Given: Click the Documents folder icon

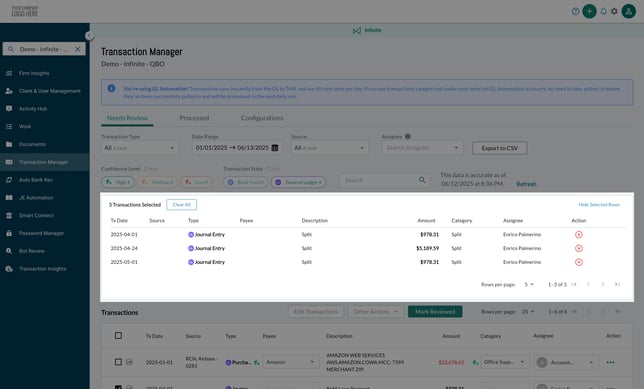Looking at the screenshot, I should click(x=9, y=144).
